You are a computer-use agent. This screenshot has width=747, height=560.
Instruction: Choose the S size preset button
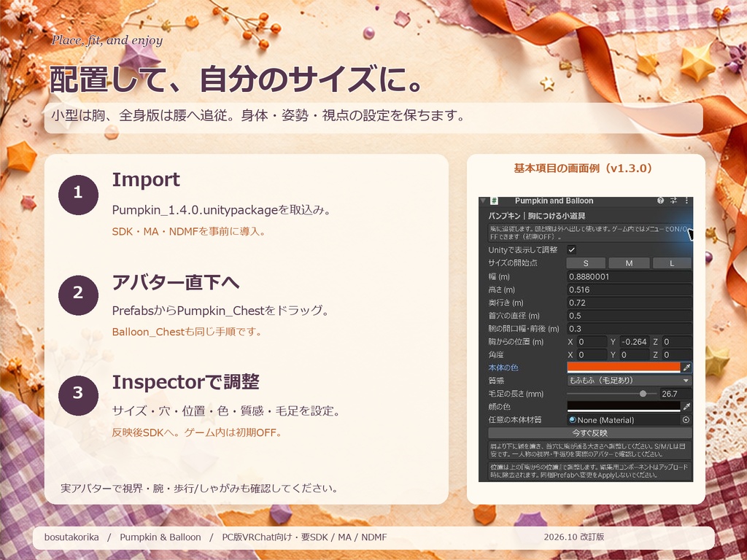pos(586,262)
